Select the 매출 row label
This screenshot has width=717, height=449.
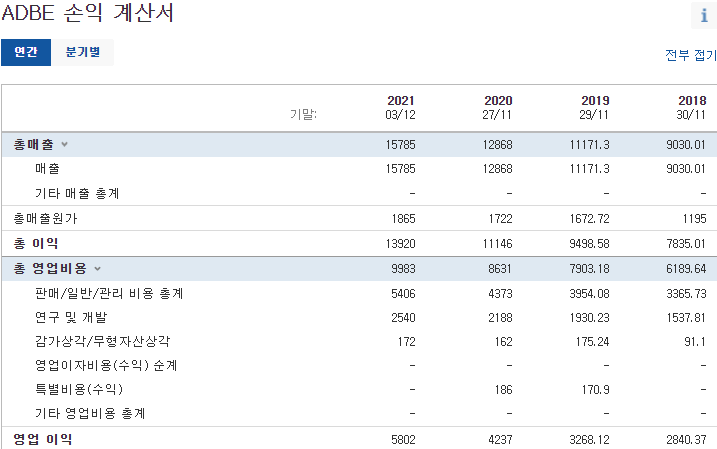click(x=48, y=169)
